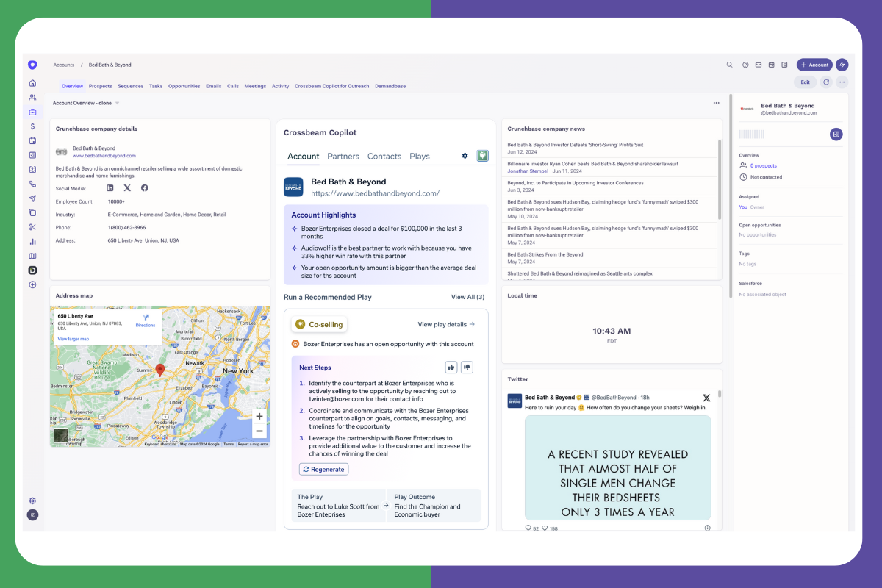
Task: Open the sidebar Reports bar chart icon
Action: (x=32, y=242)
